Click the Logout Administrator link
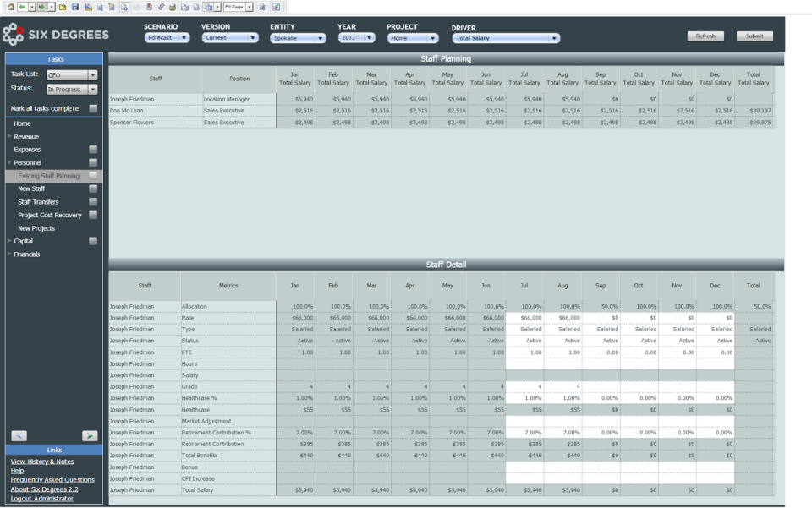 point(42,499)
